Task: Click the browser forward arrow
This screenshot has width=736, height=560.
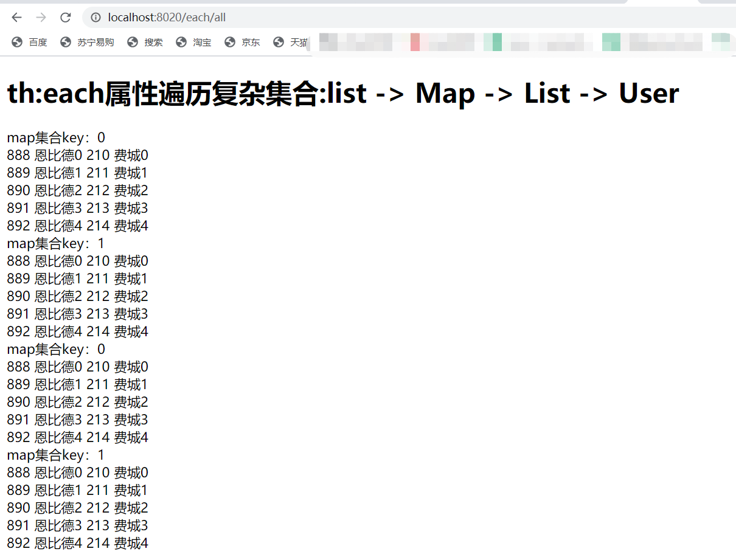Action: coord(41,18)
